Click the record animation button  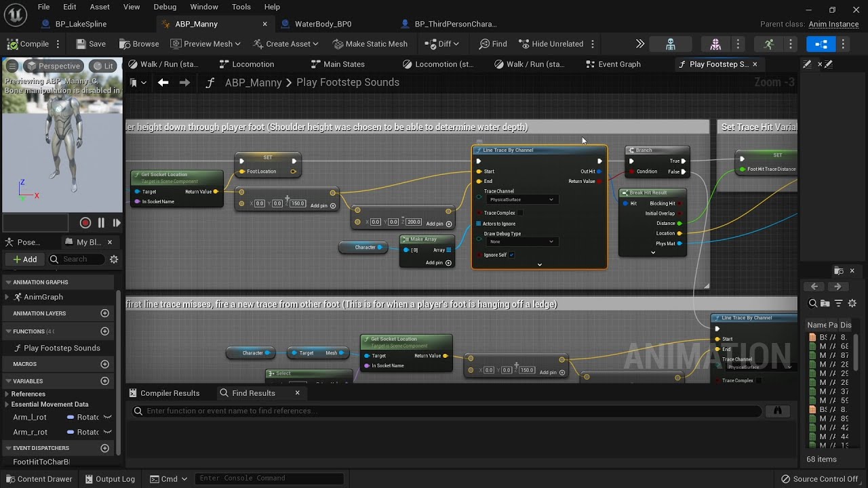pyautogui.click(x=85, y=222)
